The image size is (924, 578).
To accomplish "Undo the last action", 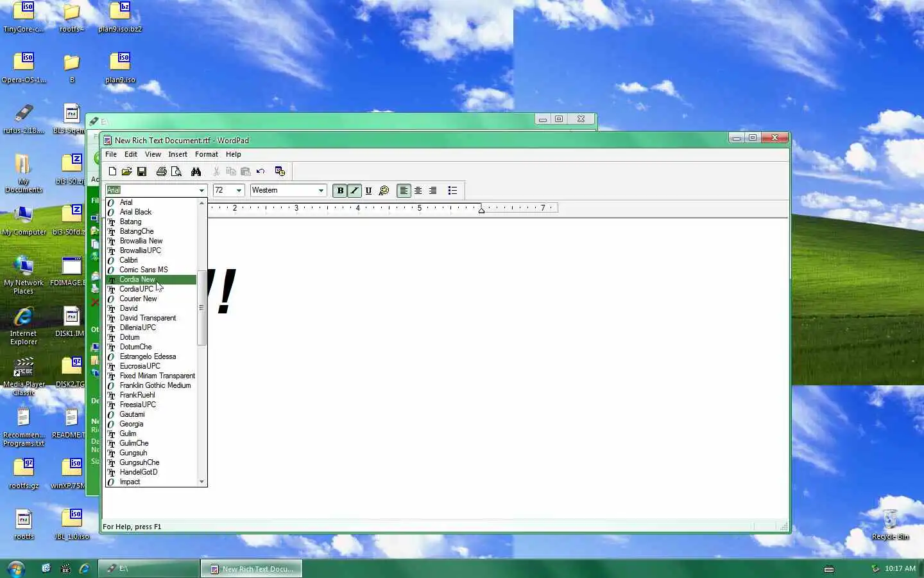I will pyautogui.click(x=261, y=171).
